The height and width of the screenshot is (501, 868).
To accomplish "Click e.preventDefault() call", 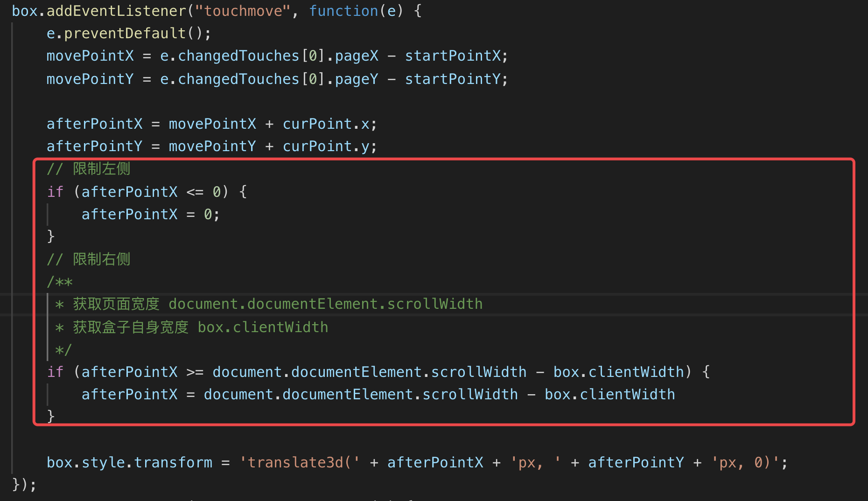I will point(128,34).
